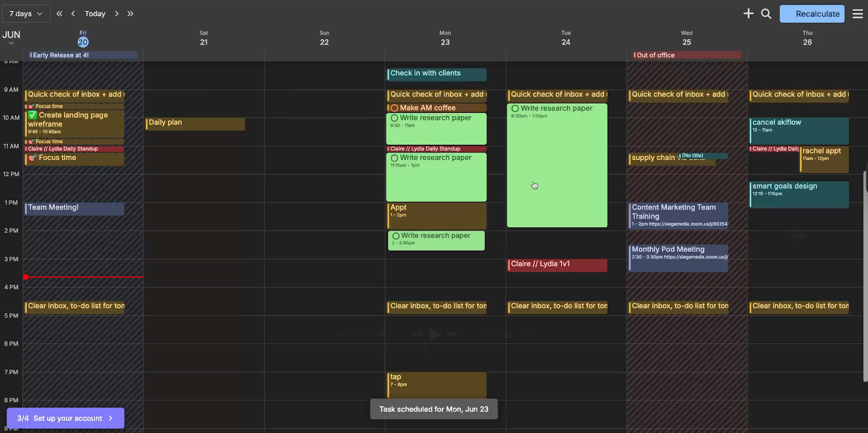Screen dimensions: 868x433
Task: Complete the Tuesday Write research paper task circle
Action: pyautogui.click(x=515, y=109)
